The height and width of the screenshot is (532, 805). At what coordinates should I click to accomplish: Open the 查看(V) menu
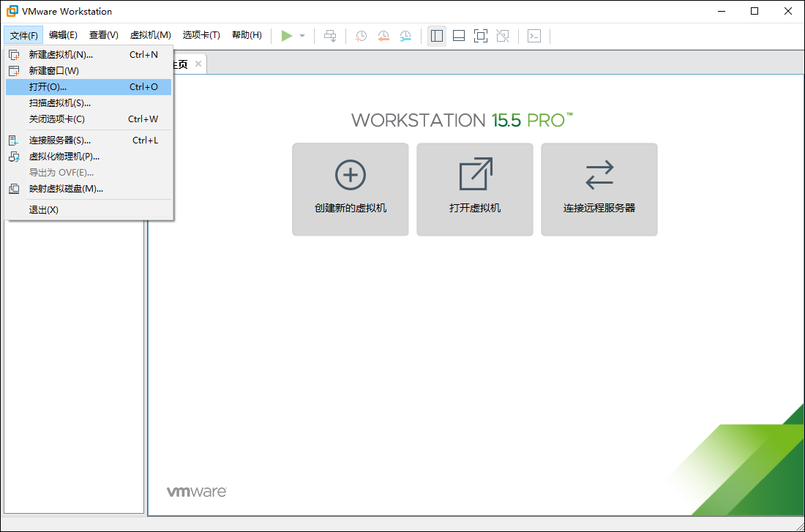[104, 35]
